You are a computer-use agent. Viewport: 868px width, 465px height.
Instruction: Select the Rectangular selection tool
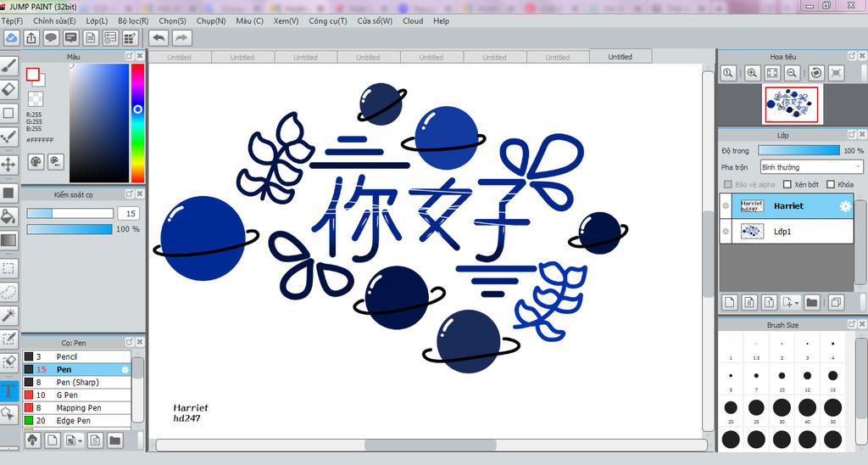pos(8,269)
